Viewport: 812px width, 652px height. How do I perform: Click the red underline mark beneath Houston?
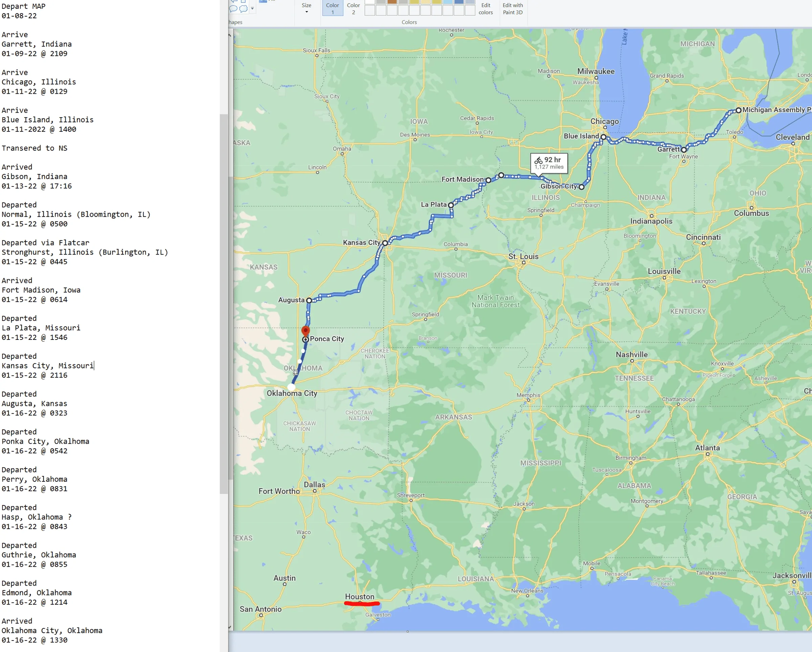pyautogui.click(x=362, y=603)
